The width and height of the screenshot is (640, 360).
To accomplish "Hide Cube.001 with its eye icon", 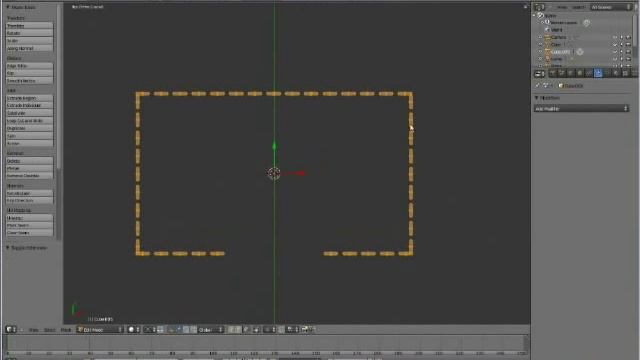I will [x=615, y=52].
